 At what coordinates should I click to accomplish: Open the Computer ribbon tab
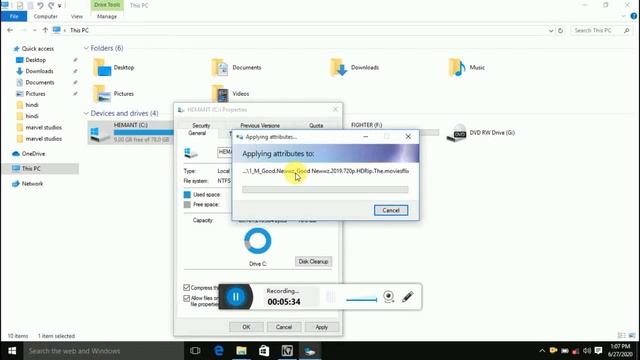(45, 16)
